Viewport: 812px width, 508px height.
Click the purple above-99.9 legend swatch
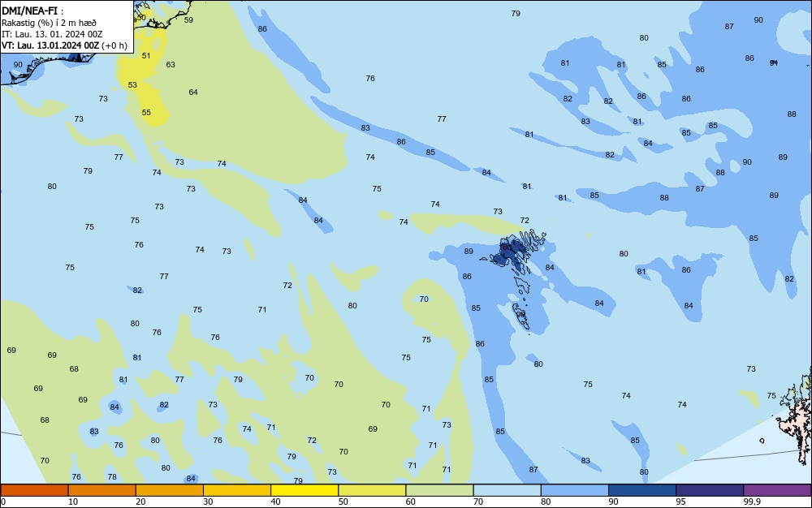(x=777, y=490)
